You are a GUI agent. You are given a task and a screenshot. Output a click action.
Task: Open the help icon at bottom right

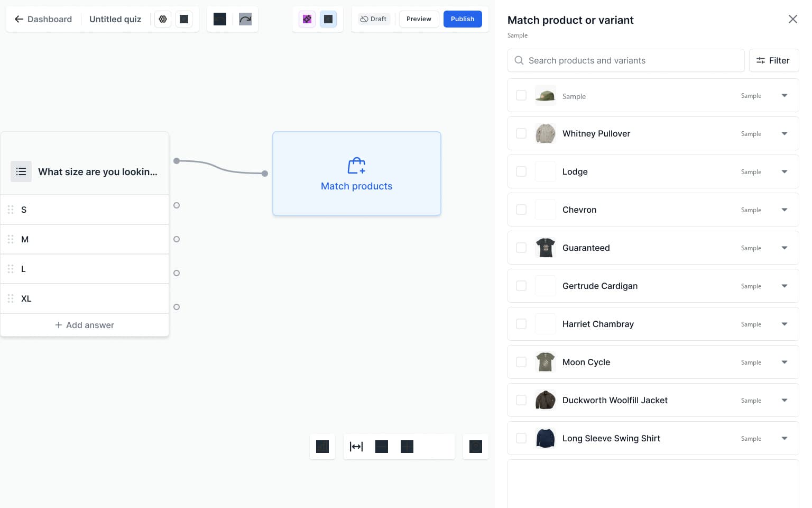[476, 447]
